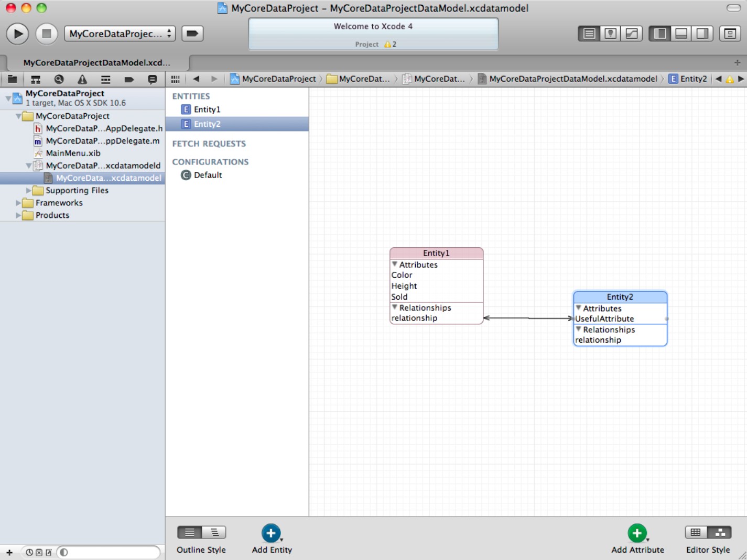
Task: Show the Search navigator
Action: [59, 79]
